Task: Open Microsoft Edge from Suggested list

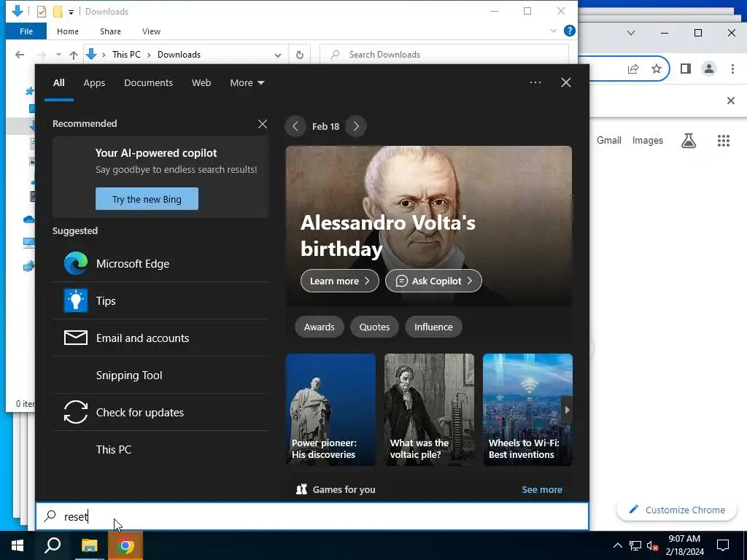Action: point(160,263)
